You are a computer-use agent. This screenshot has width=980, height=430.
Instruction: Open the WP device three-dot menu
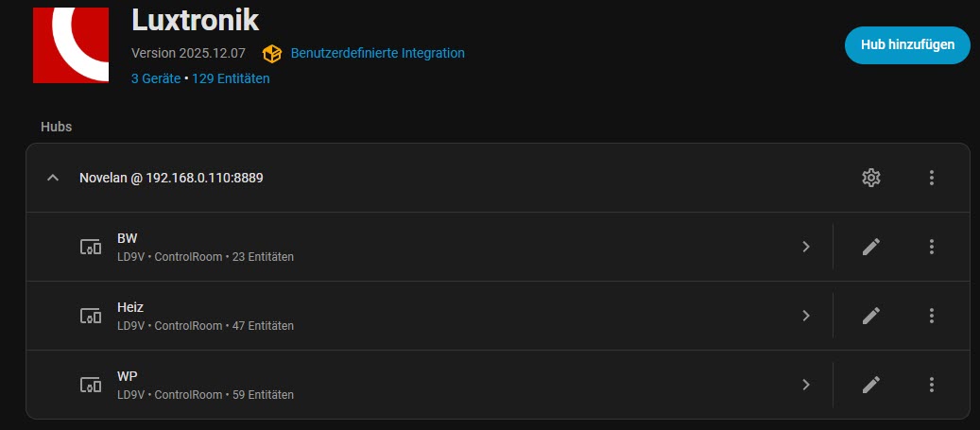932,385
